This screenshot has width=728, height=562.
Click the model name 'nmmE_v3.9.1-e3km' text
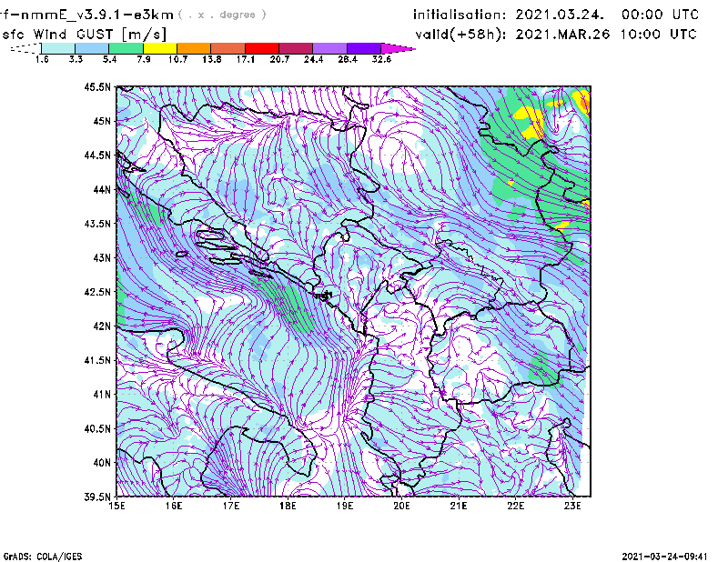tap(97, 15)
